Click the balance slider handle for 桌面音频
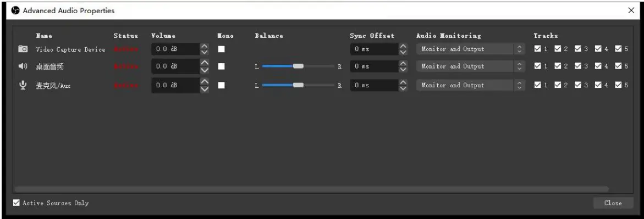 click(x=298, y=66)
